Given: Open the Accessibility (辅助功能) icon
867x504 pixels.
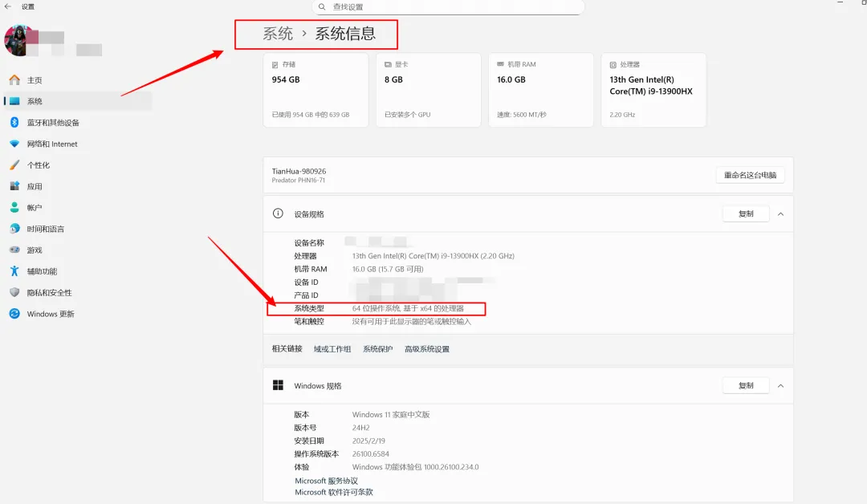Looking at the screenshot, I should click(14, 270).
